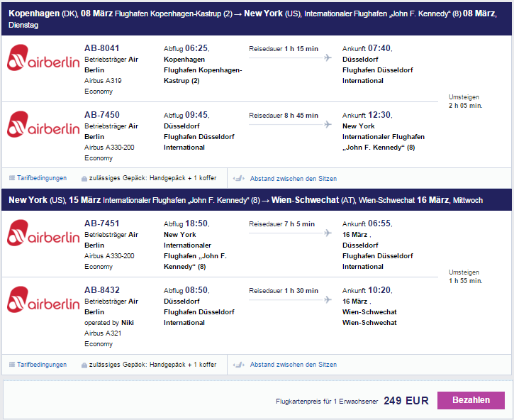Open Tarifbedingungen link for outbound flight

[42, 178]
